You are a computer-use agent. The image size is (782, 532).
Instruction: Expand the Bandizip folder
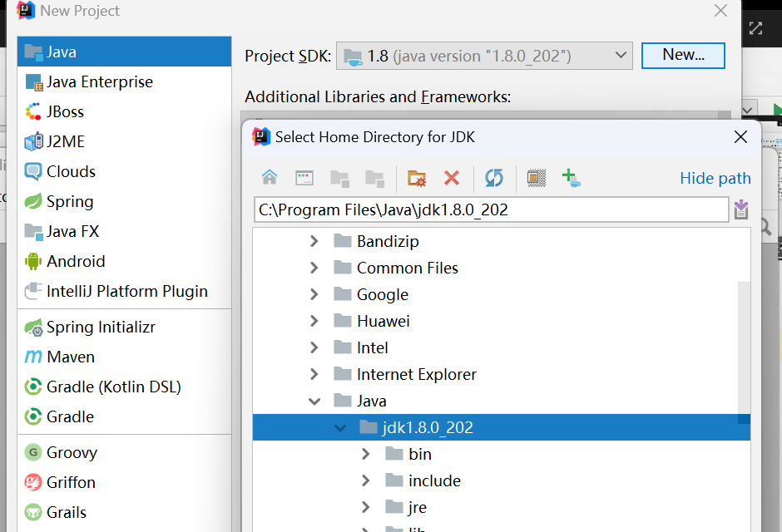[x=314, y=241]
